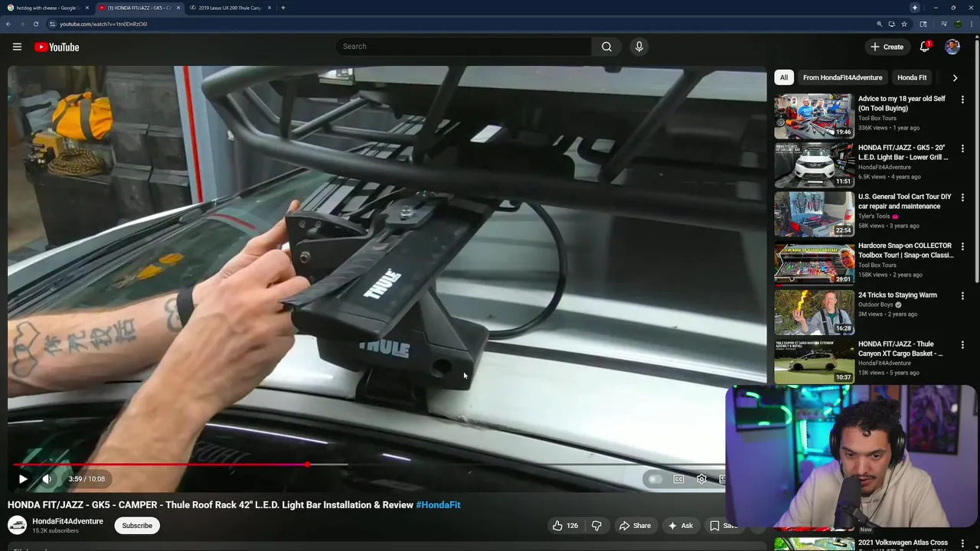Play the video
The height and width of the screenshot is (551, 980).
23,479
